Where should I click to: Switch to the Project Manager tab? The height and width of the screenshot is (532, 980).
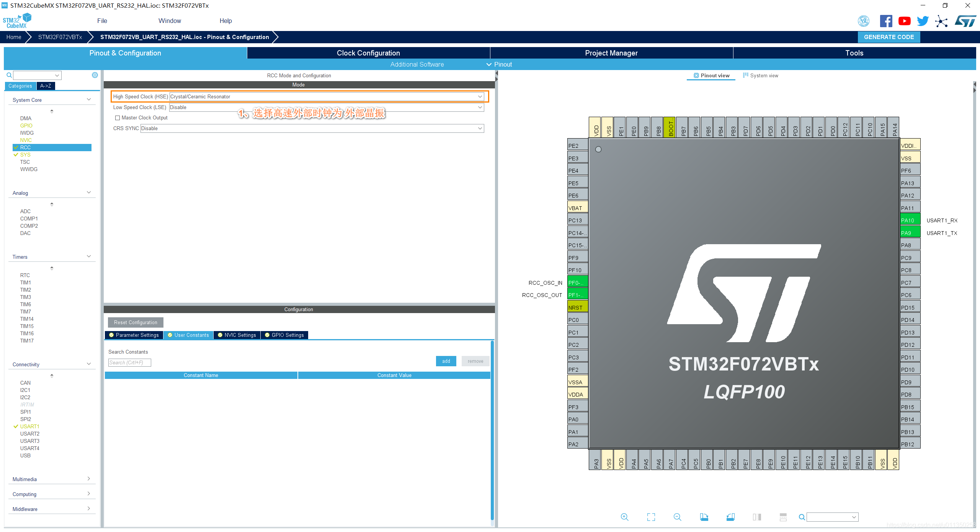611,53
